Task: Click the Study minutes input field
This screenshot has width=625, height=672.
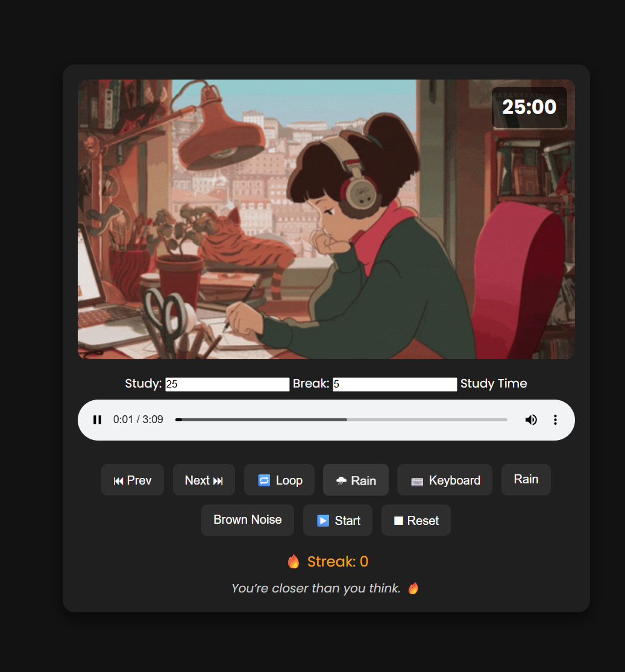Action: [227, 384]
